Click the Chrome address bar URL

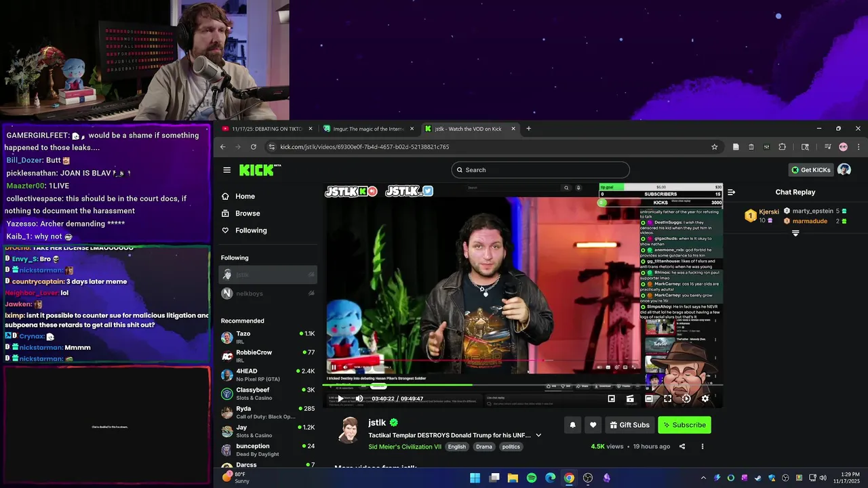tap(364, 147)
